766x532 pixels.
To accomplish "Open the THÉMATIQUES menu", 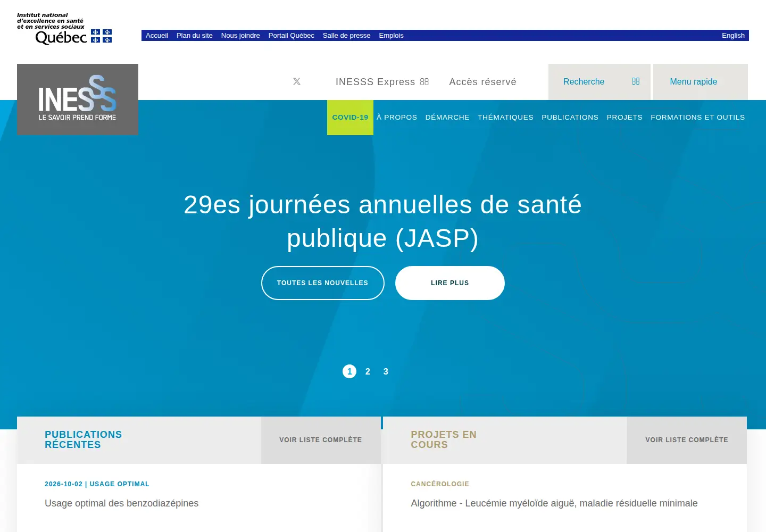I will [x=505, y=118].
